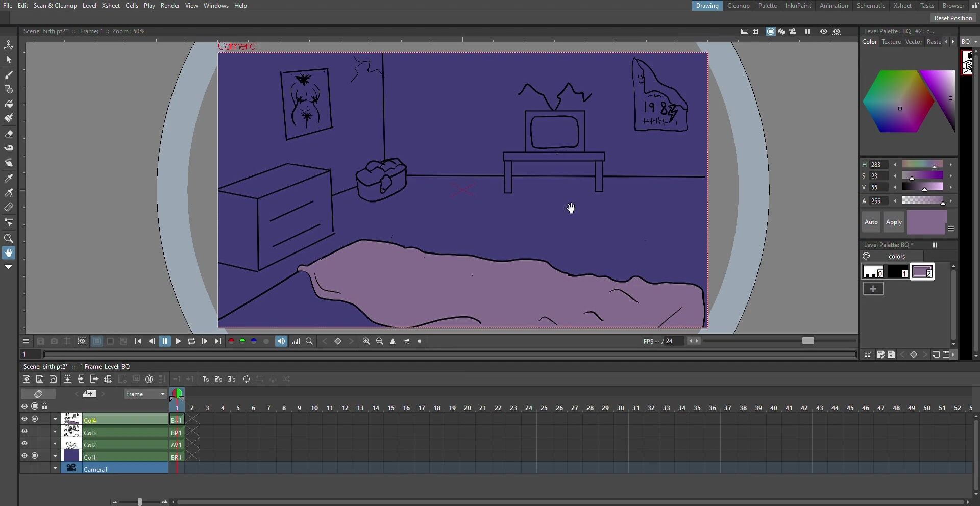This screenshot has width=980, height=506.
Task: Select the Zoom tool in toolbar
Action: pyautogui.click(x=9, y=239)
